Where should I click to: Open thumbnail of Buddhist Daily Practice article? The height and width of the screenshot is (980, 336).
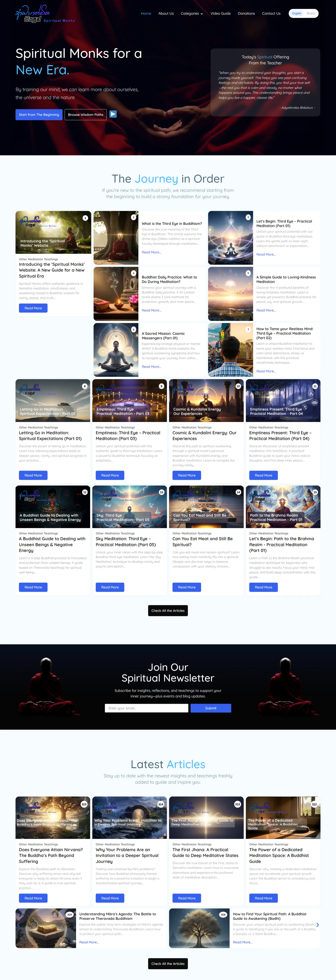point(116,294)
